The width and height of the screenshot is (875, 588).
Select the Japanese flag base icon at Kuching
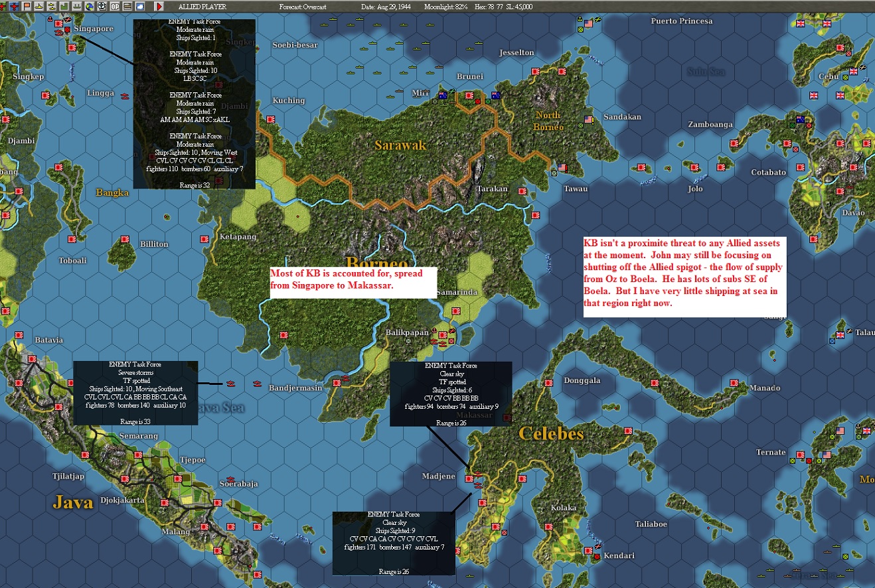point(270,120)
